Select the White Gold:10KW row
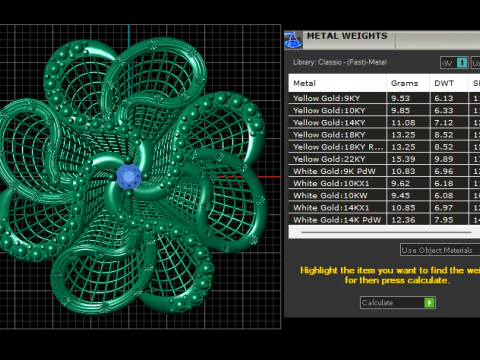This screenshot has height=360, width=480. (x=384, y=196)
